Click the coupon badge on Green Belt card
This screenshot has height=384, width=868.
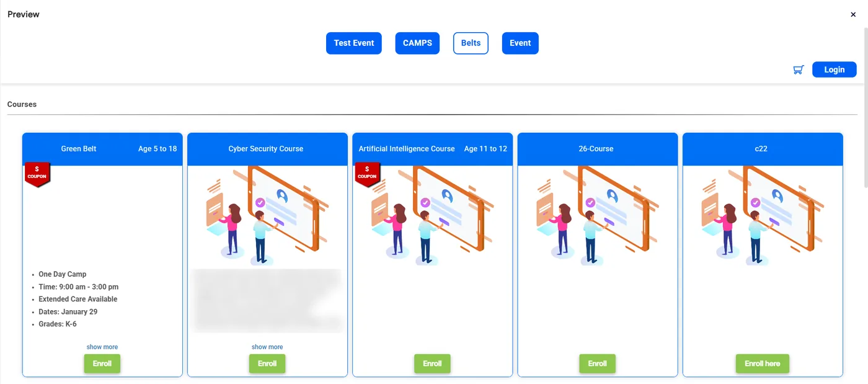(x=37, y=175)
